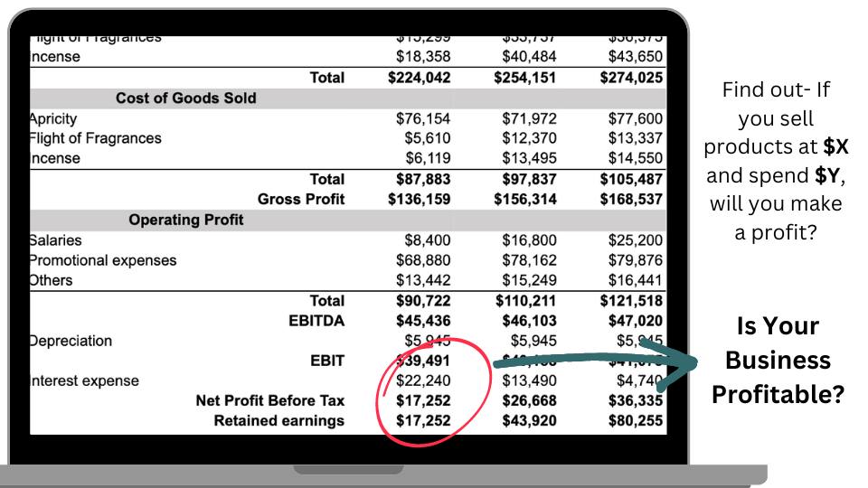Viewport: 868px width, 488px height.
Task: Select the $13,442 Others expense cell
Action: coord(423,280)
